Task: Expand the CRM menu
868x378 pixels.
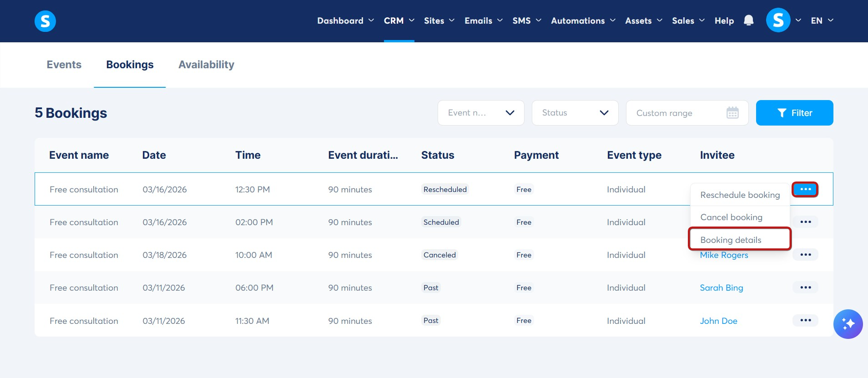Action: click(x=399, y=20)
